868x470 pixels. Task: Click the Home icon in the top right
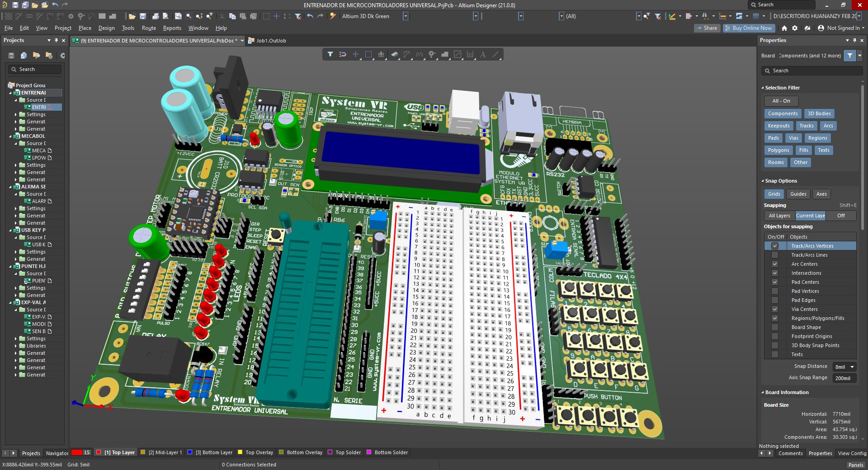pyautogui.click(x=784, y=28)
